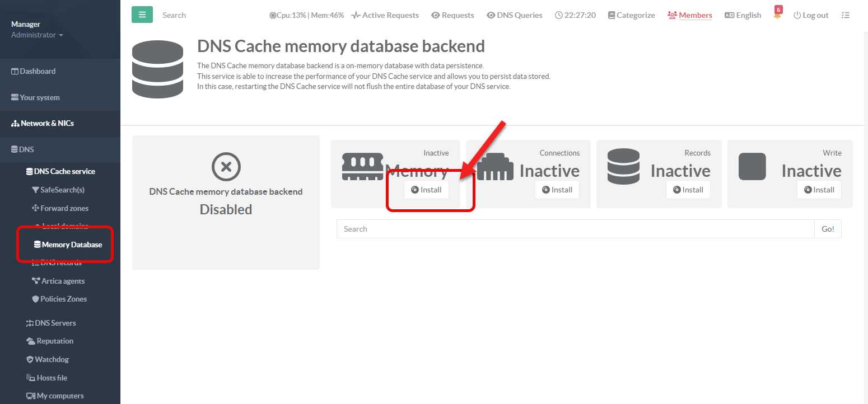Click the clock icon showing 22:27:20

click(x=558, y=16)
